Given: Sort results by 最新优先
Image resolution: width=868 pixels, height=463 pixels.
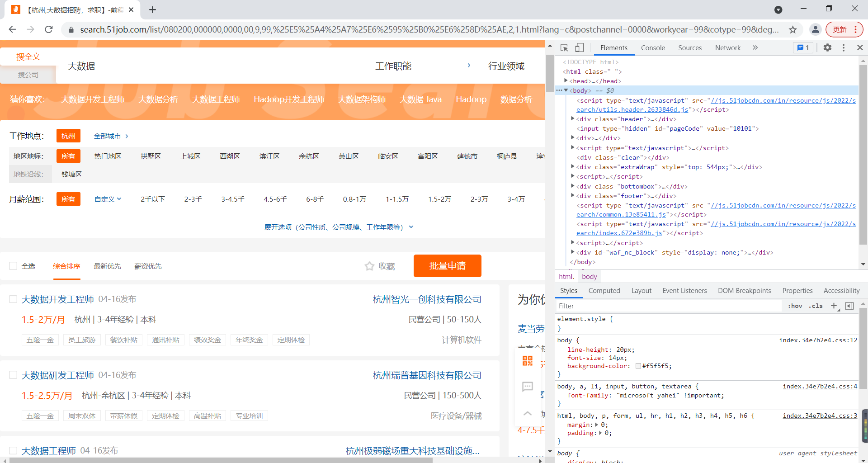Looking at the screenshot, I should [107, 266].
